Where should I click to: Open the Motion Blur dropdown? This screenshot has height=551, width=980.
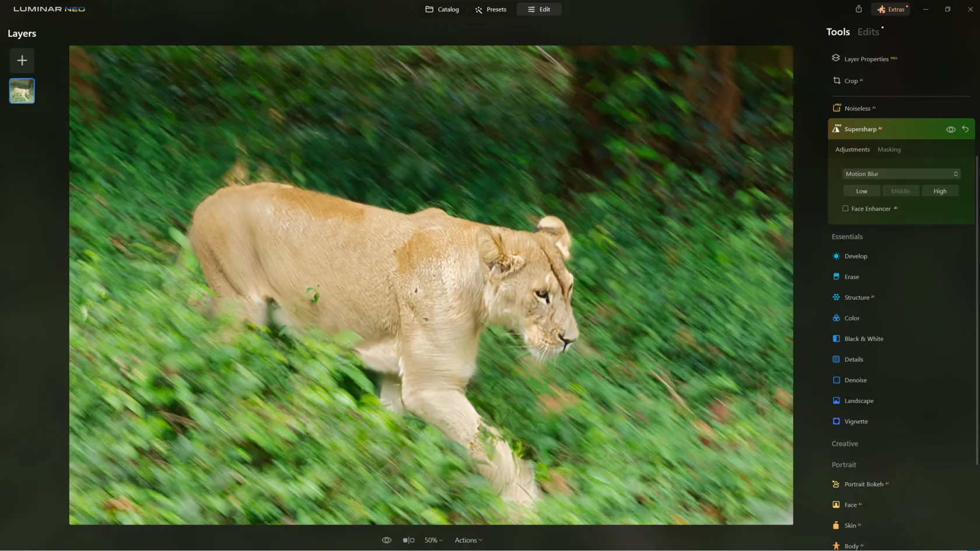point(901,174)
